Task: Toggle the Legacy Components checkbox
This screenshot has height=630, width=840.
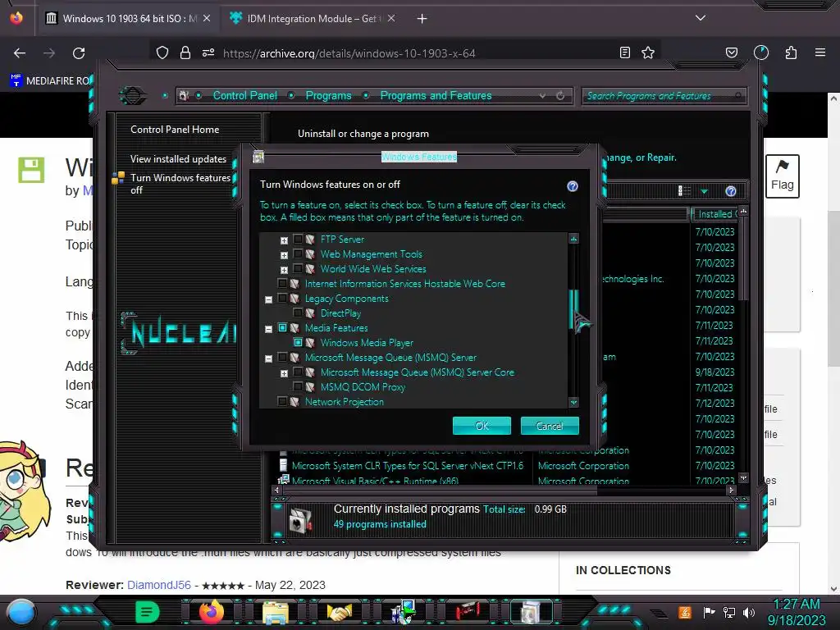Action: click(x=282, y=299)
